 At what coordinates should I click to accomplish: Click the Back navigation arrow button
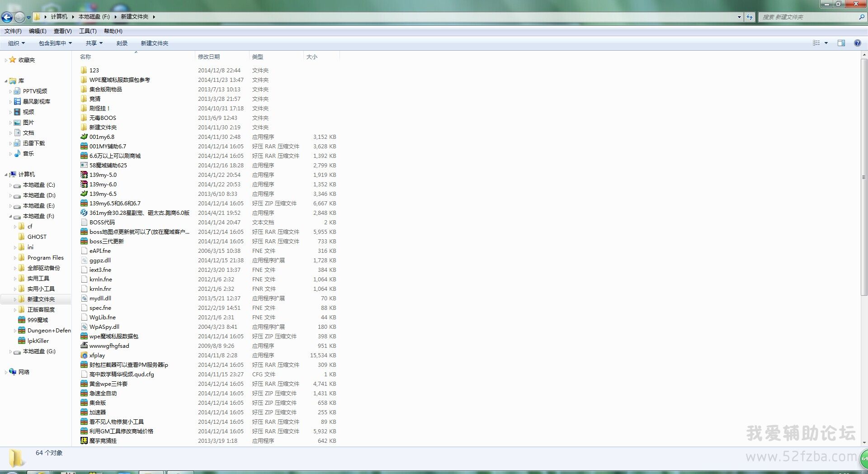[7, 17]
